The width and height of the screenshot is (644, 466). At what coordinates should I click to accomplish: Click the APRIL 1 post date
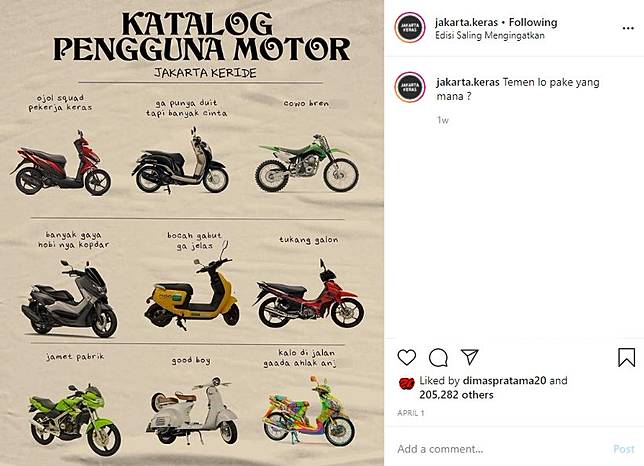[411, 413]
